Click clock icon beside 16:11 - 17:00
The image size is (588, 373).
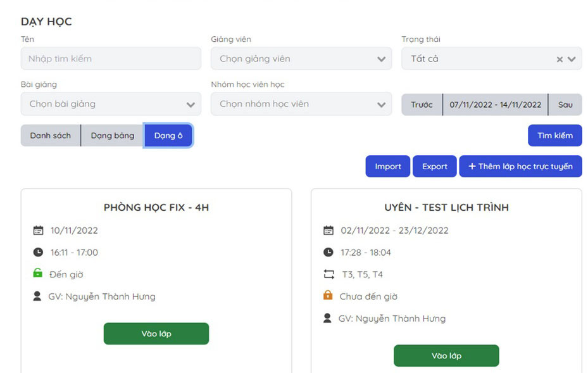(38, 252)
